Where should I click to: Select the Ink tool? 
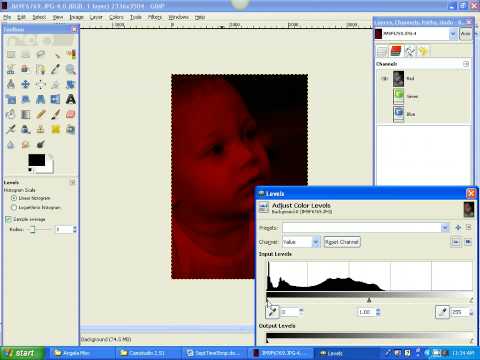tap(26, 129)
